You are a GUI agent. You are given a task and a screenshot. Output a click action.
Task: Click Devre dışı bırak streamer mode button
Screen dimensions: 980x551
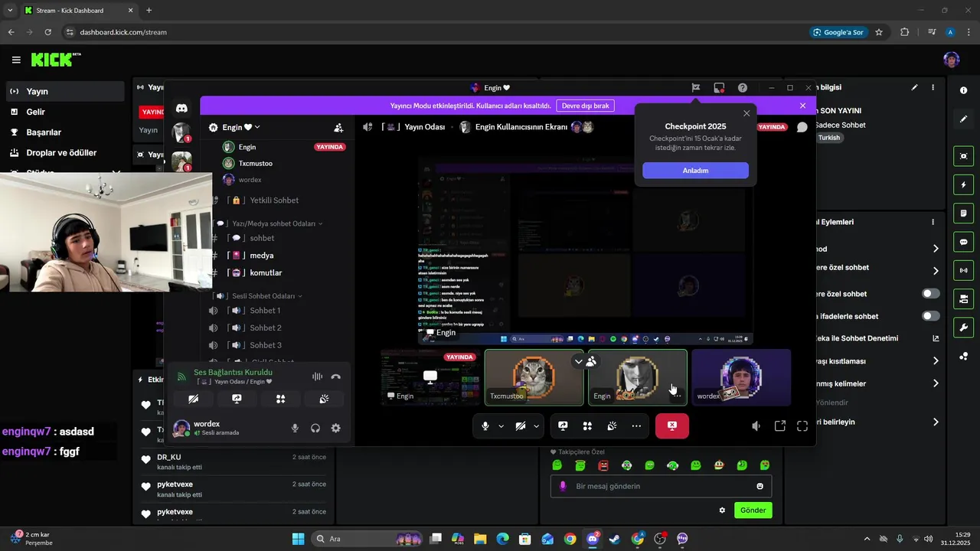(586, 106)
